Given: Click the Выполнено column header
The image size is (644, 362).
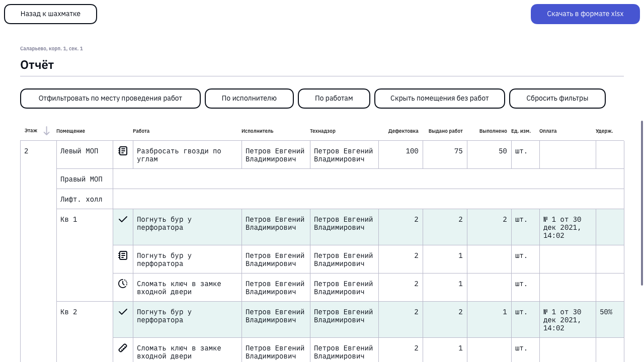Looking at the screenshot, I should coord(493,131).
